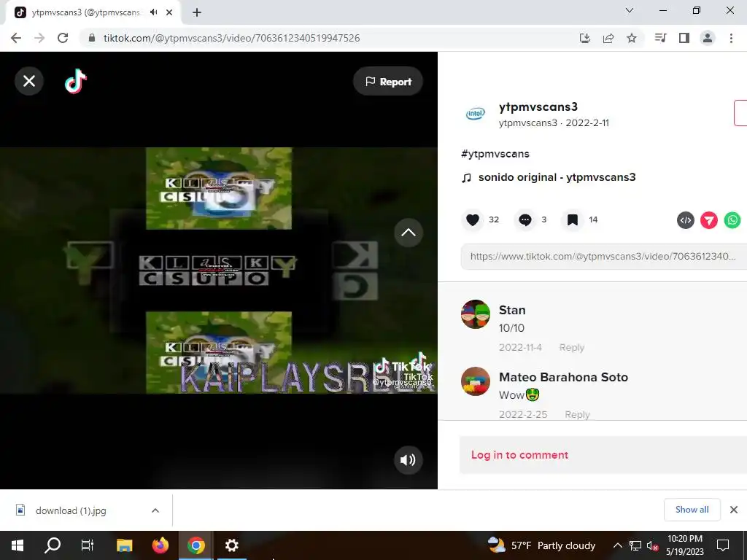Close the downloads bar
The image size is (747, 560).
pyautogui.click(x=734, y=510)
